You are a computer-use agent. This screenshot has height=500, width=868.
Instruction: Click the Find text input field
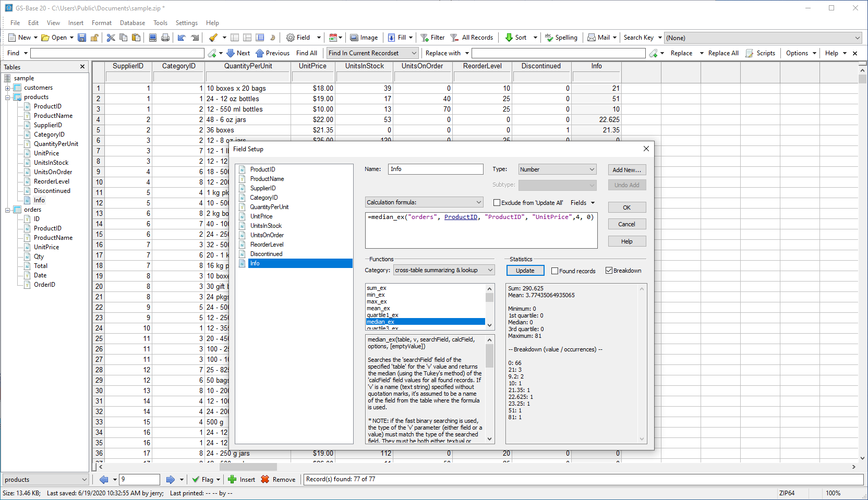(x=117, y=53)
